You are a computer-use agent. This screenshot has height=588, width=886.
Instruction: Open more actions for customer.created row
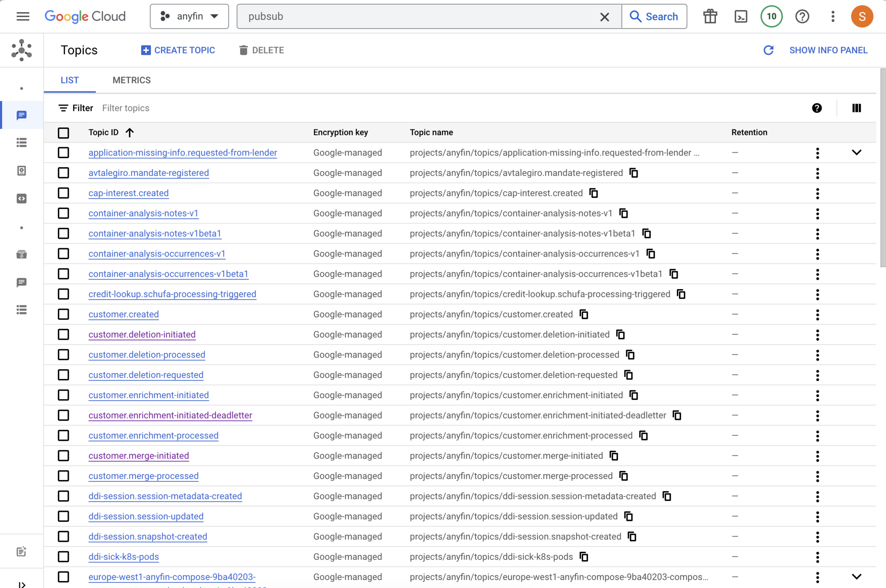[x=817, y=314]
